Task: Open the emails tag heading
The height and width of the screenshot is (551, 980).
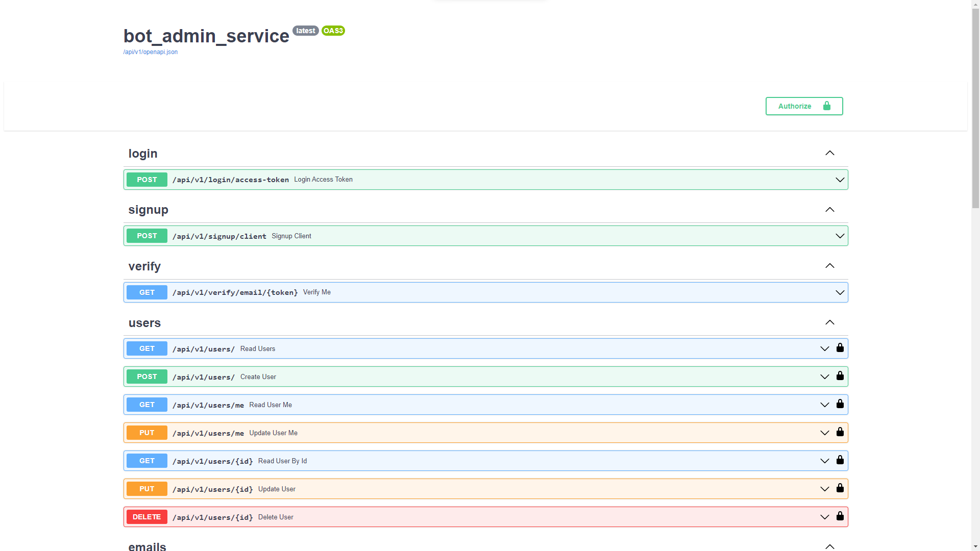Action: click(x=147, y=546)
